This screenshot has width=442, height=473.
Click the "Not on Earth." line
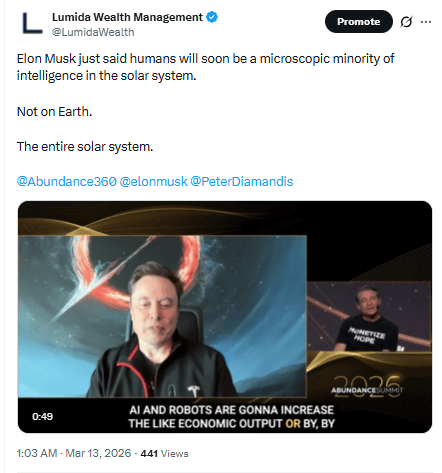[x=54, y=111]
